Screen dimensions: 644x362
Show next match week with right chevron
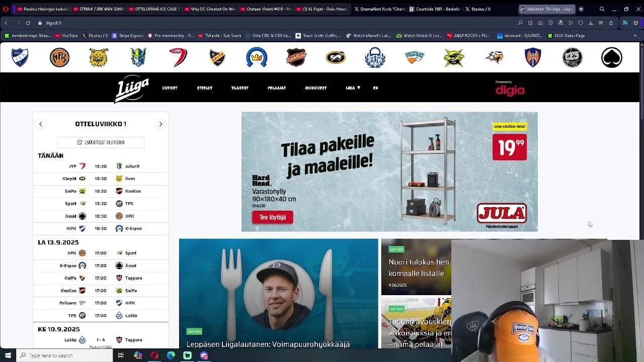coord(160,124)
